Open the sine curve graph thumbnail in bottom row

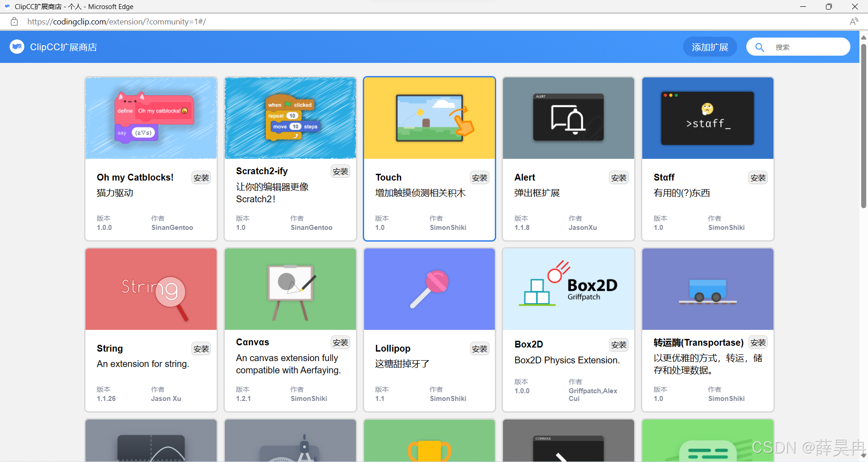click(151, 440)
